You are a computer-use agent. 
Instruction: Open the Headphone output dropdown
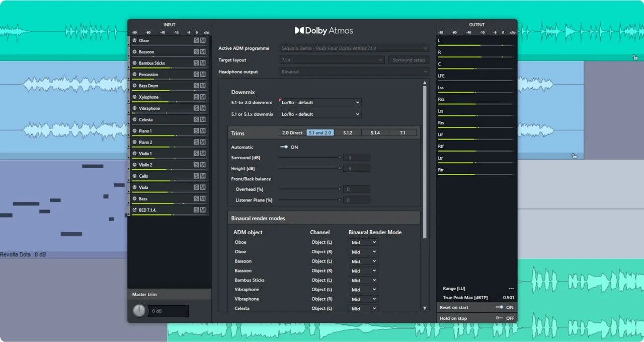(354, 72)
